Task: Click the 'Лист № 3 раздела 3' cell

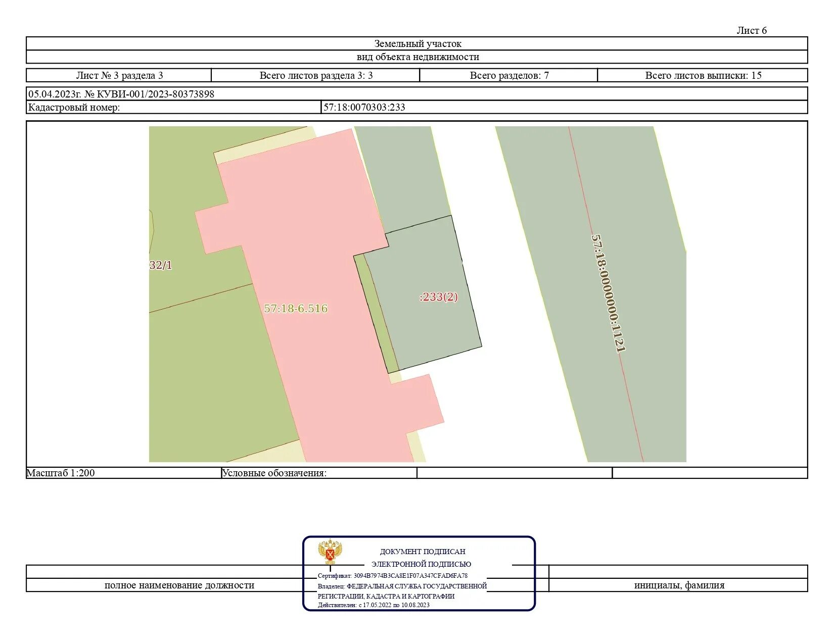Action: tap(119, 75)
